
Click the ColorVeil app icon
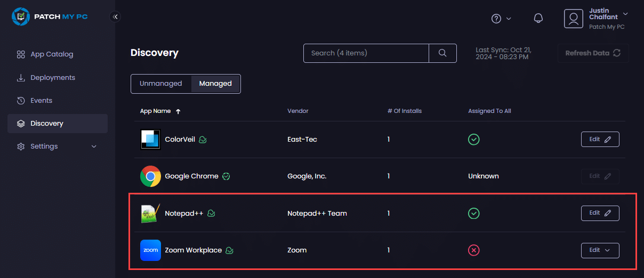pyautogui.click(x=150, y=140)
